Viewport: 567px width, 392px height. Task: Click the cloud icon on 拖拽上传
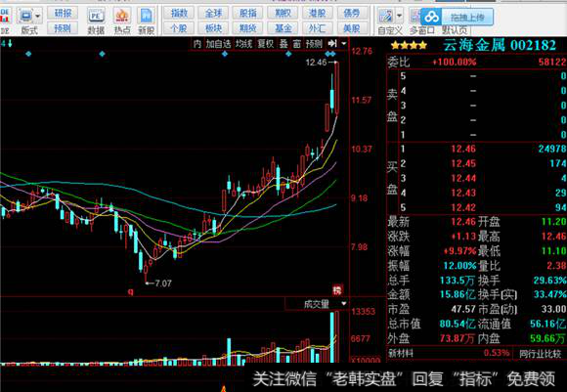[x=432, y=17]
